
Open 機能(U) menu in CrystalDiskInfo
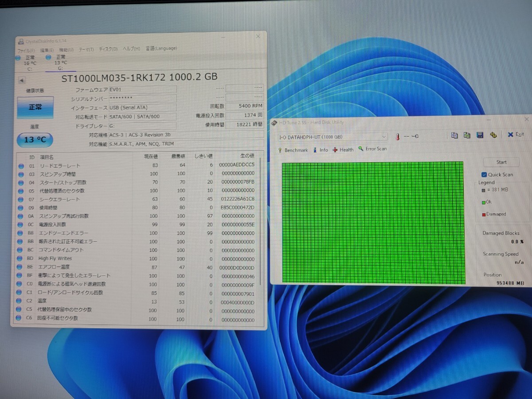click(66, 50)
